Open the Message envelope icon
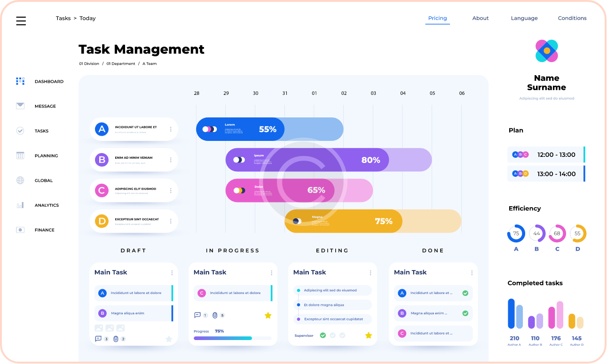 [x=20, y=106]
